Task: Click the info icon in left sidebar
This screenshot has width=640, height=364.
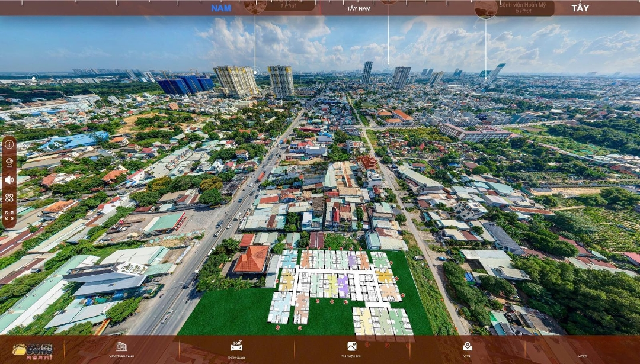Action: [9, 144]
